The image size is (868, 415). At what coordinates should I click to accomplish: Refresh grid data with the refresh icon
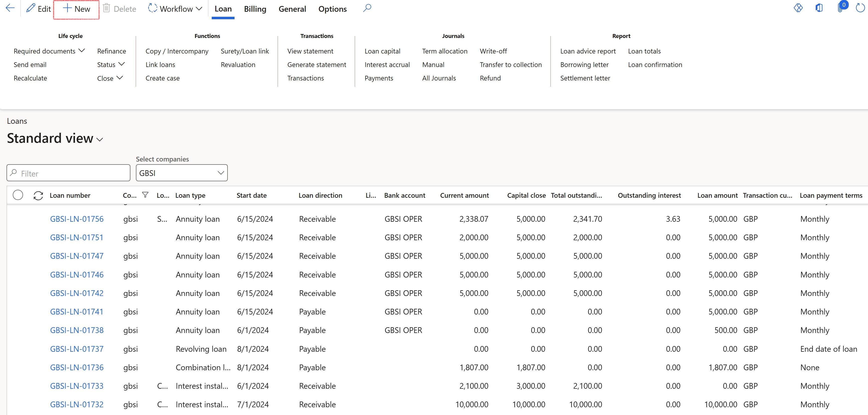tap(38, 195)
